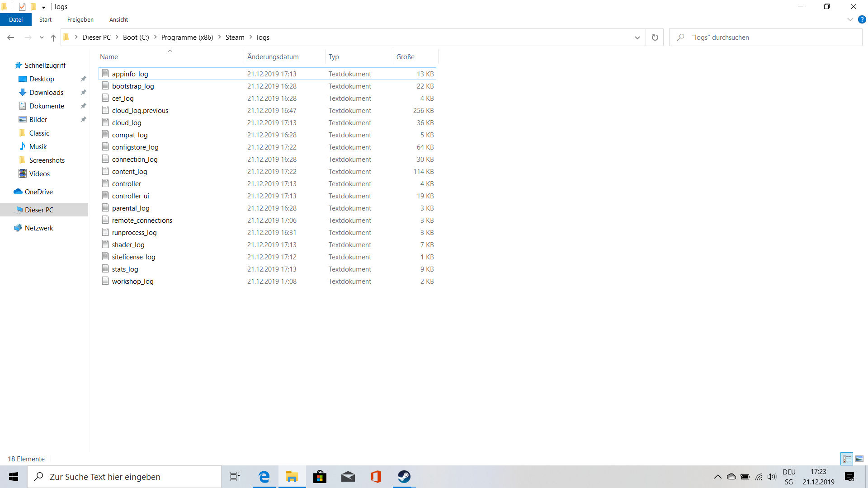Open the Ansicht ribbon tab
Screen dimensions: 868x488
[118, 19]
